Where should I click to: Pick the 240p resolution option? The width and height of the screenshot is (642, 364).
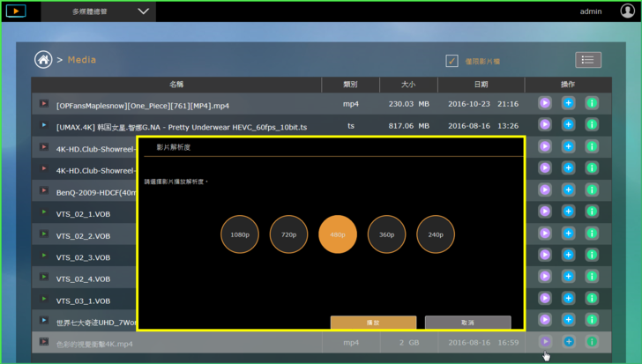pos(436,234)
